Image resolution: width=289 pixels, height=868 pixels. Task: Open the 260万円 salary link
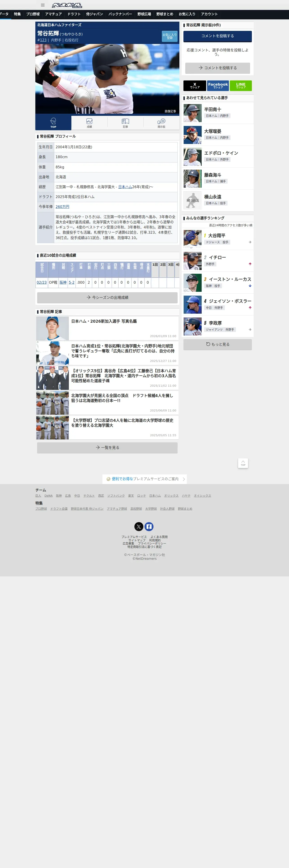click(x=62, y=207)
